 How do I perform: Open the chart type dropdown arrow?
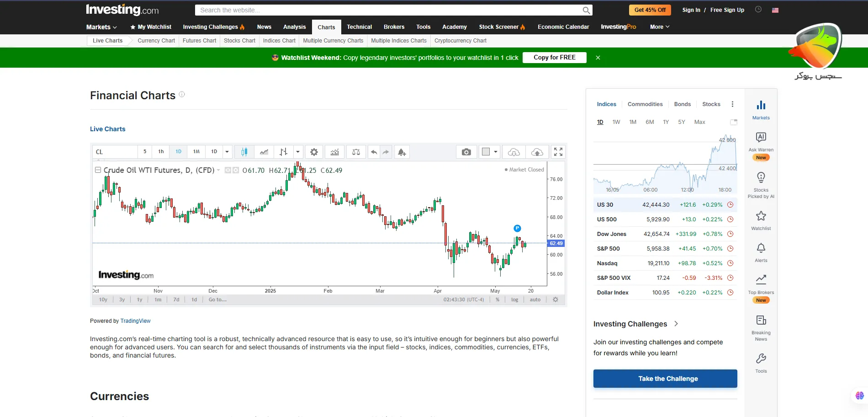pyautogui.click(x=297, y=151)
